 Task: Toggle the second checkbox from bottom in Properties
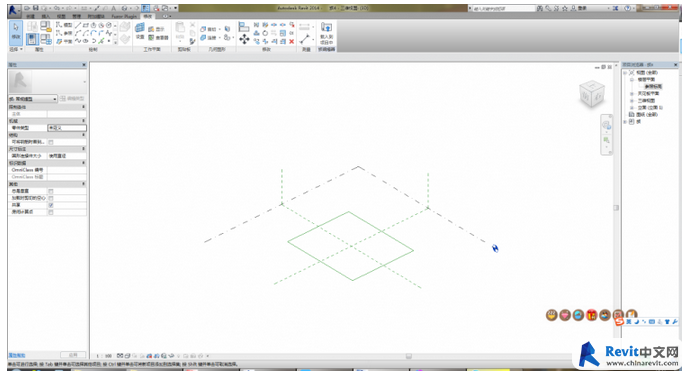51,205
